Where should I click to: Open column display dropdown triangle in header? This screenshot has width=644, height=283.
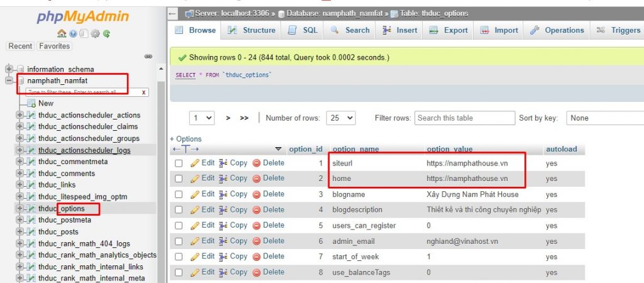(x=279, y=149)
